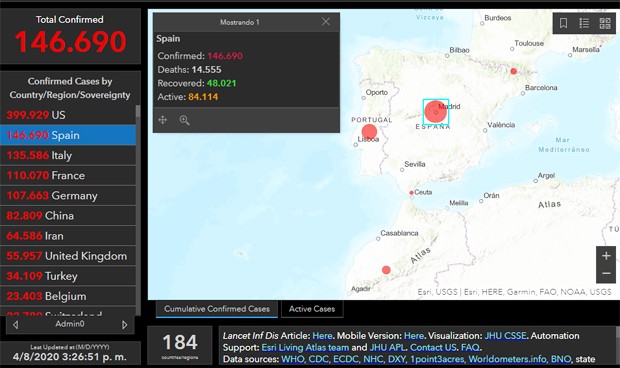
Task: Click the pan icon in Spain popup
Action: pos(163,120)
